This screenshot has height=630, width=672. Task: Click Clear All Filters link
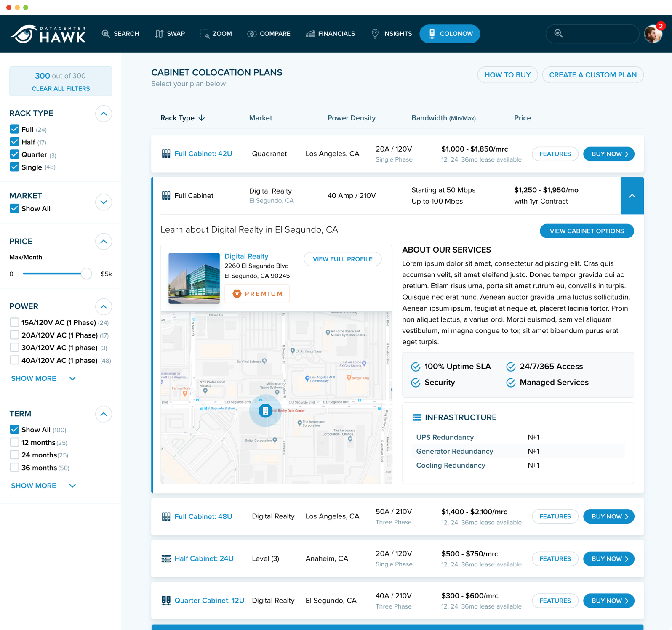click(x=61, y=89)
